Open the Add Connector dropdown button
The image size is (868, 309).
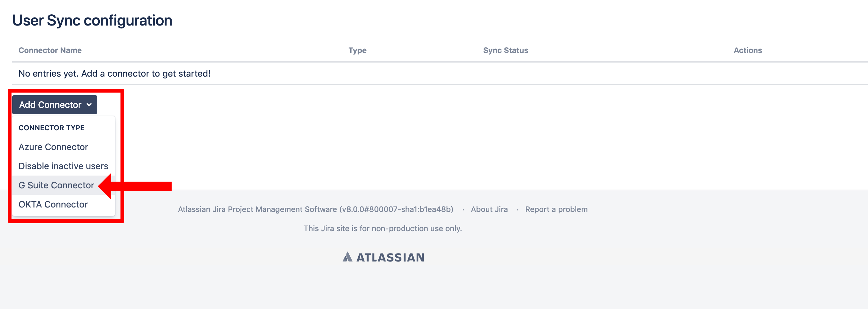coord(55,105)
